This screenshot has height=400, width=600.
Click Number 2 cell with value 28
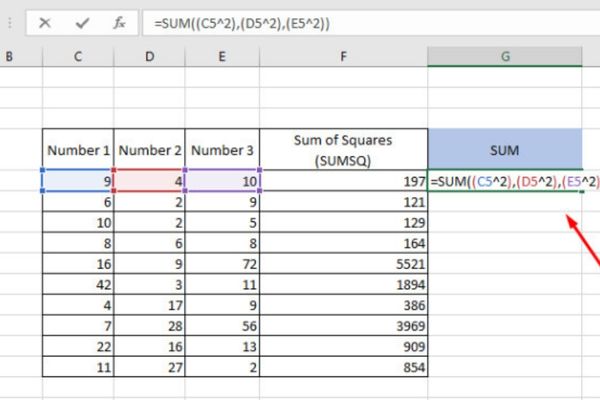149,326
